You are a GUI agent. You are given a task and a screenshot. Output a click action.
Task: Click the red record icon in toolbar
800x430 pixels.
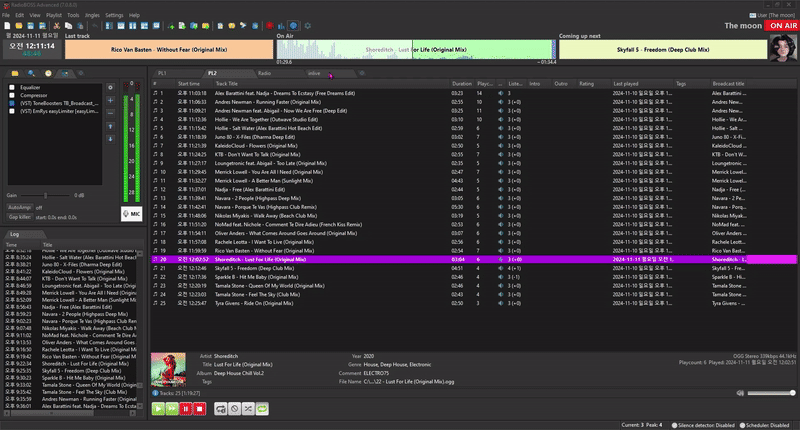point(269,25)
